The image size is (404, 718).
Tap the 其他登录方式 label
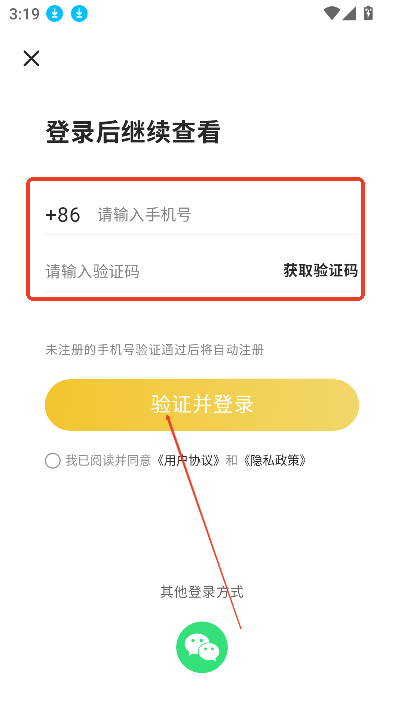click(x=202, y=592)
